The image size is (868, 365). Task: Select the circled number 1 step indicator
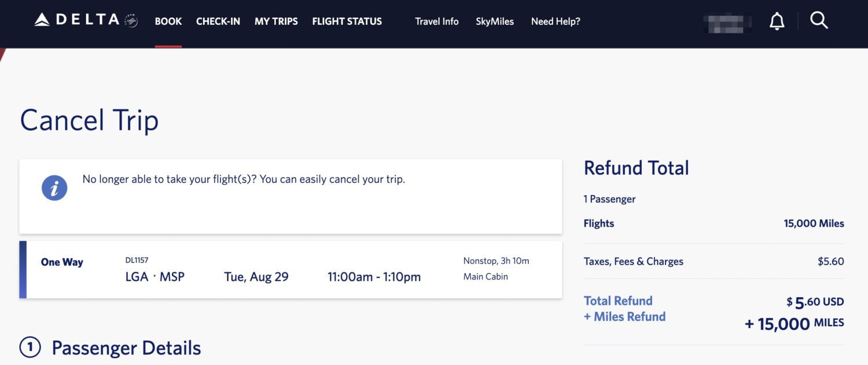(30, 347)
